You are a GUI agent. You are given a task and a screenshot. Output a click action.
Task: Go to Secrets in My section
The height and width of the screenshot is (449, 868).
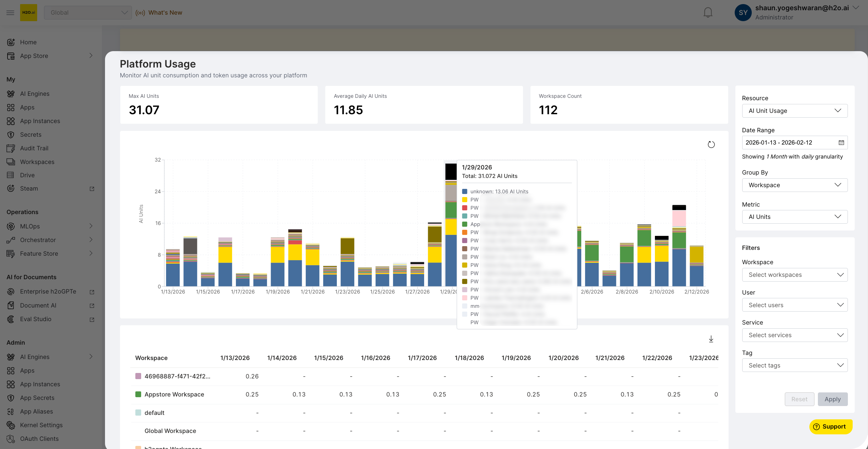(x=31, y=135)
